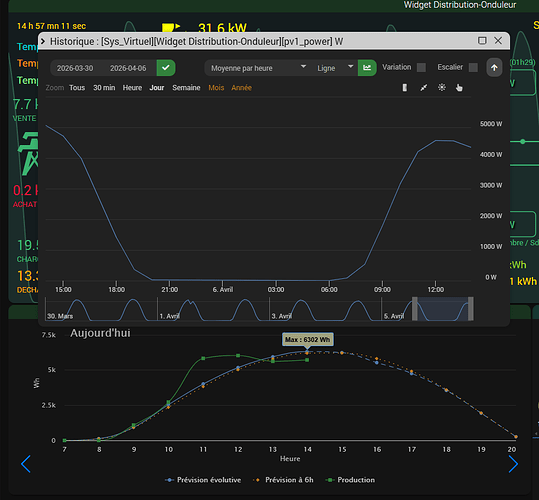
Task: Go to previous day with left blue arrow
Action: pos(26,464)
